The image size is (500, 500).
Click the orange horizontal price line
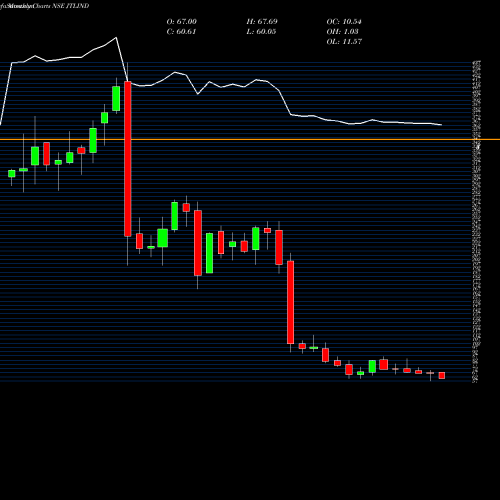click(250, 139)
